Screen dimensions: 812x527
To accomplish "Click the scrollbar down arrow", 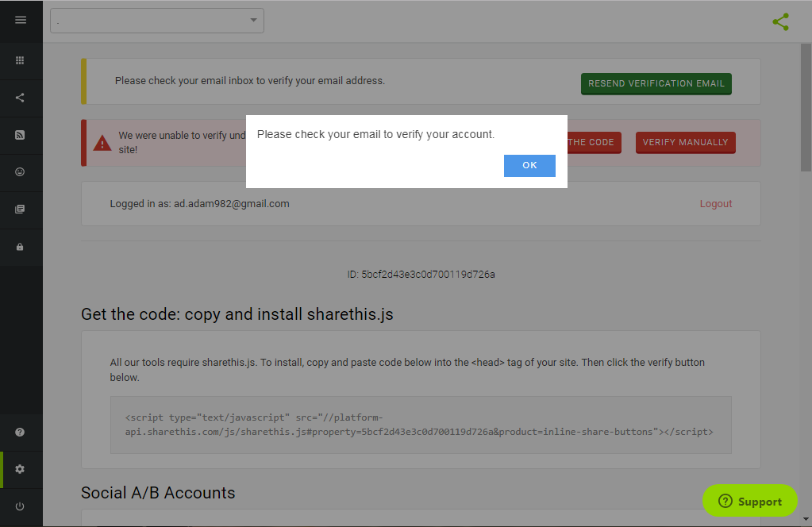I will (x=806, y=519).
